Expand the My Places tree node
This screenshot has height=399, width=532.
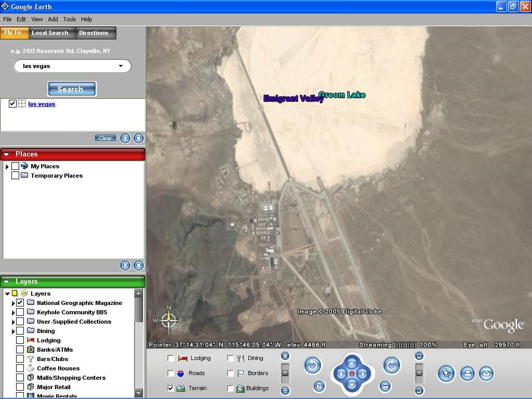[x=7, y=166]
